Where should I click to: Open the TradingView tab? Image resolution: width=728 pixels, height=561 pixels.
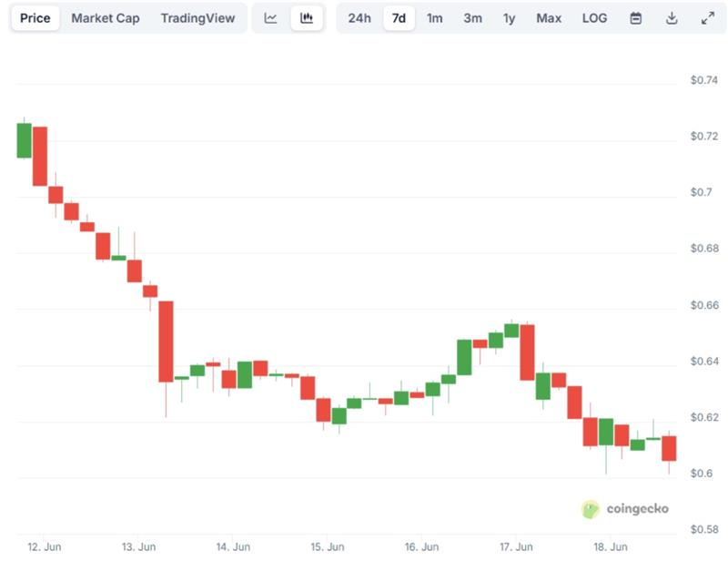(197, 18)
